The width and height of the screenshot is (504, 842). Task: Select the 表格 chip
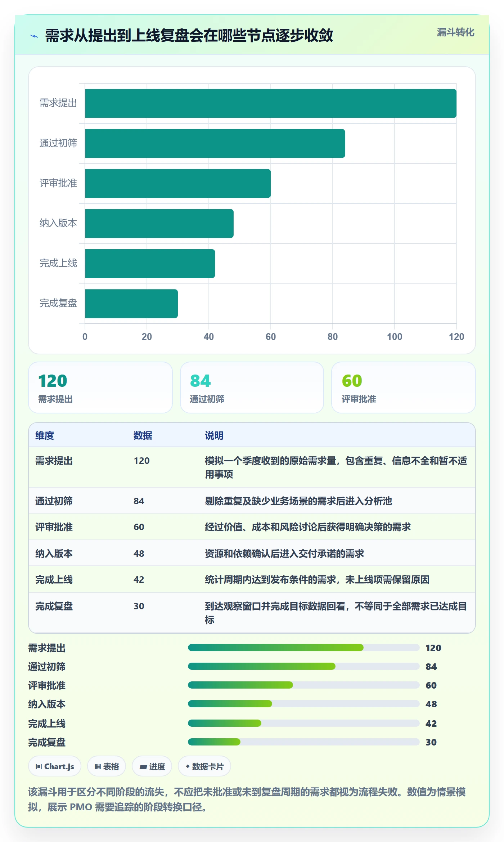107,766
